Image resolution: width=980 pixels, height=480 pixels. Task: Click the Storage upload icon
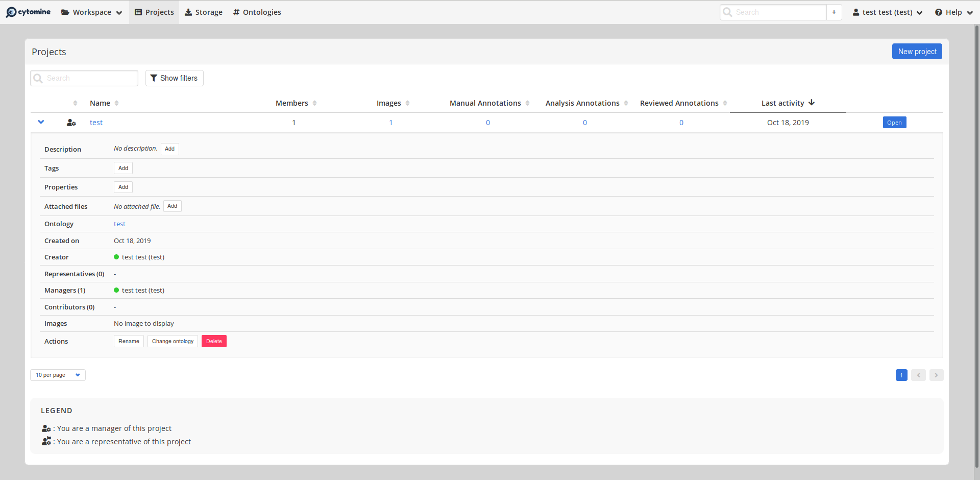pyautogui.click(x=188, y=12)
